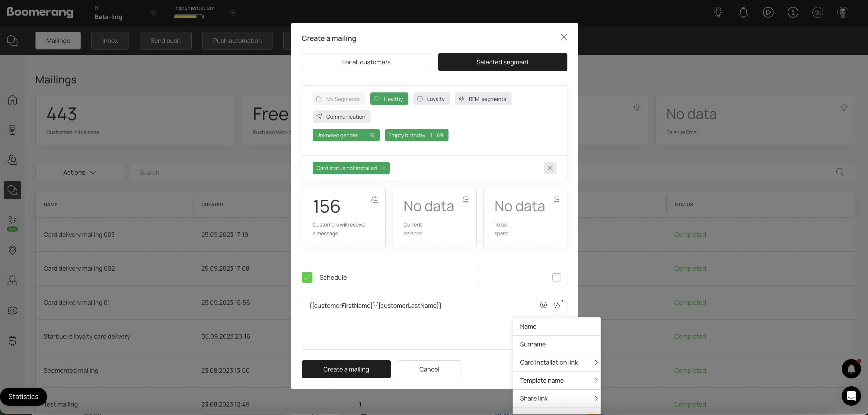Click the search magnifier icon
This screenshot has height=415, width=868.
pos(840,172)
